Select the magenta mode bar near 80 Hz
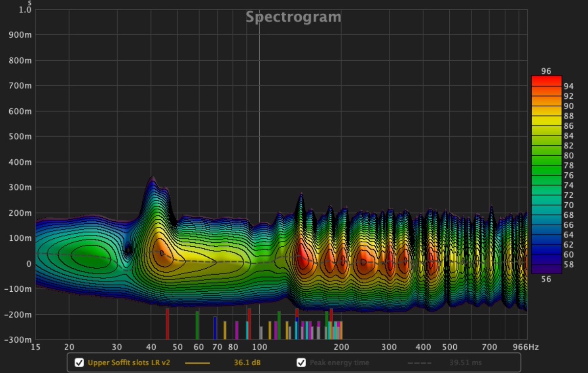This screenshot has width=588, height=373. [x=237, y=330]
